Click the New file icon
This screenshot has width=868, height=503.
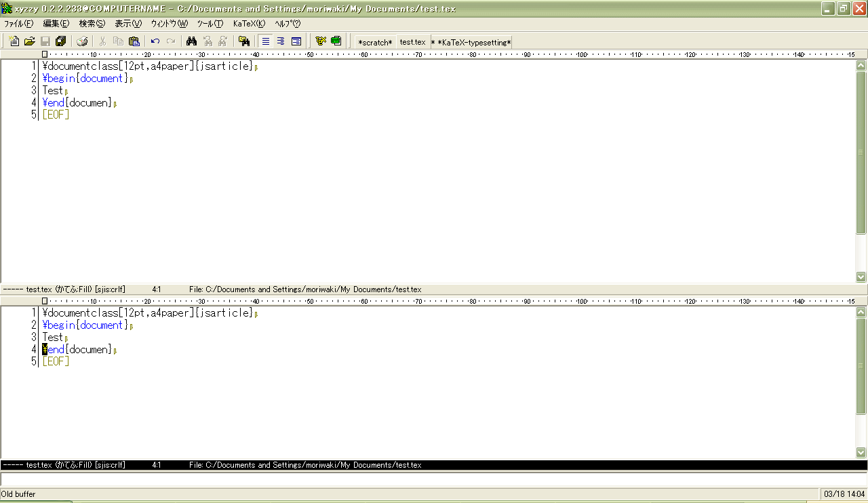[14, 41]
